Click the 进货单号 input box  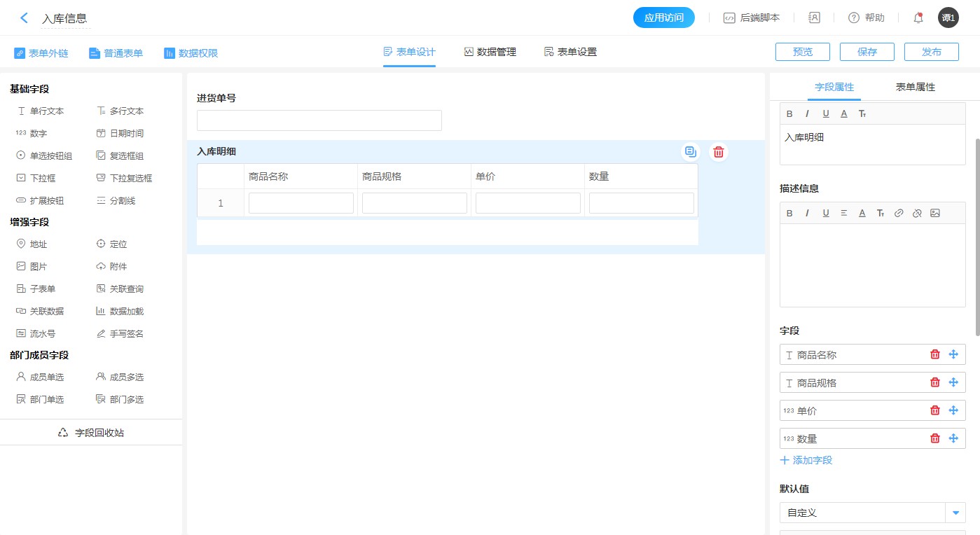click(x=319, y=120)
